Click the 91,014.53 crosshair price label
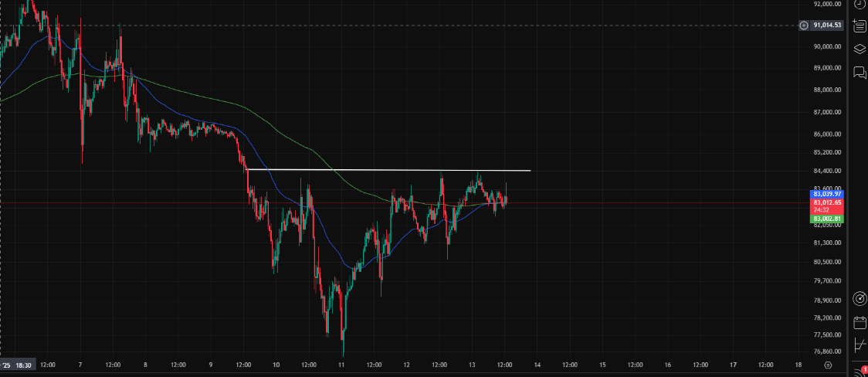This screenshot has width=868, height=377. 827,25
